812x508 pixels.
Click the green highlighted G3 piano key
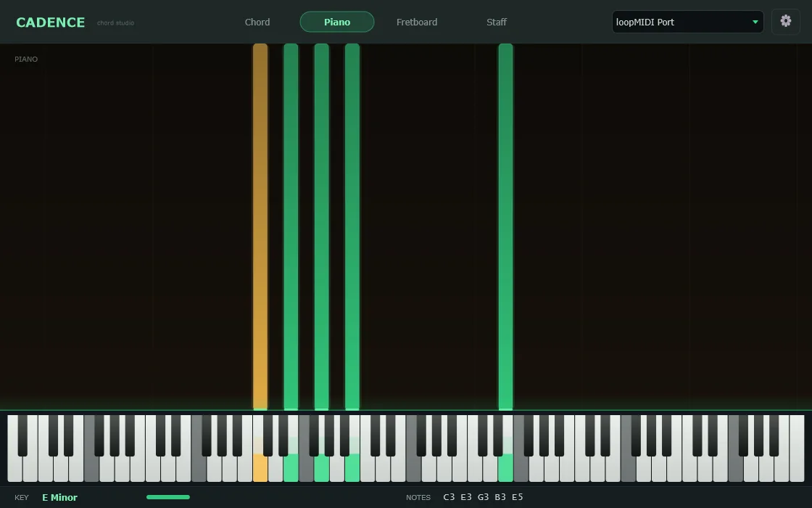322,467
